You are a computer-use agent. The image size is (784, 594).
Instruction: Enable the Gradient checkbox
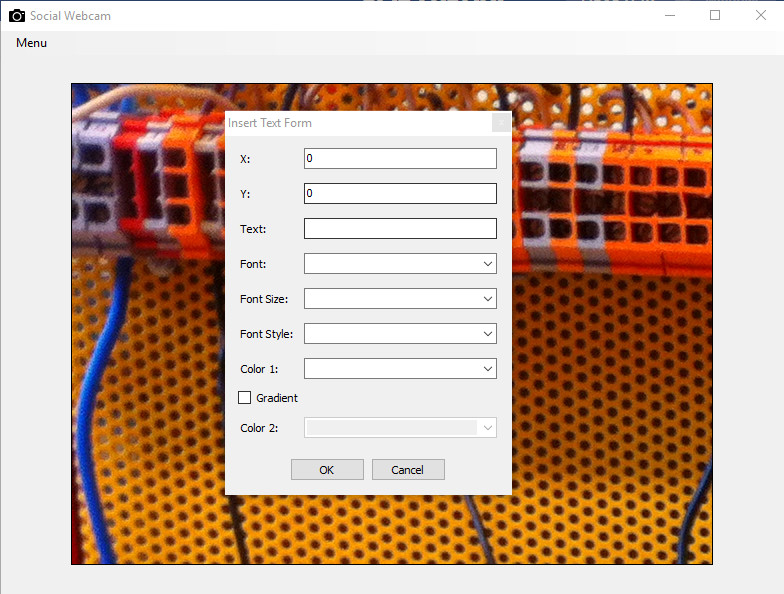pyautogui.click(x=244, y=398)
